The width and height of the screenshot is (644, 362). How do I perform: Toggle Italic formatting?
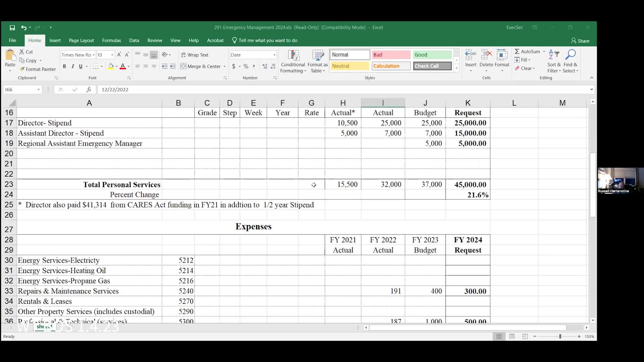(x=72, y=66)
